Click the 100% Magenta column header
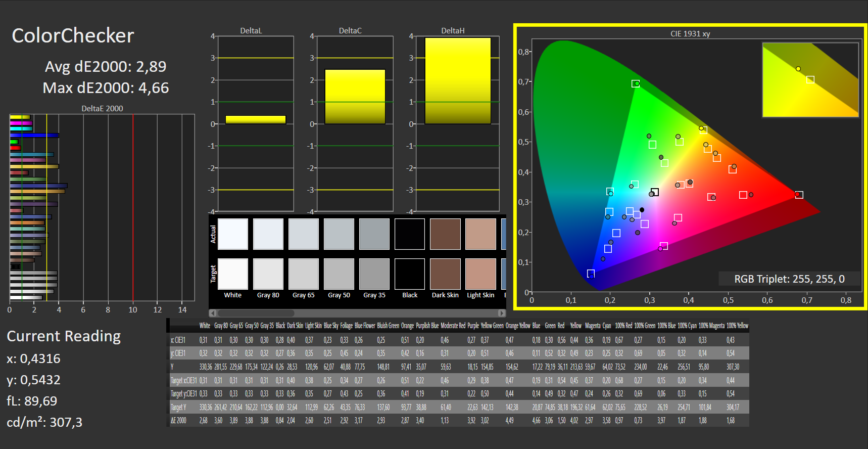Screen dimensions: 868x449 711,326
